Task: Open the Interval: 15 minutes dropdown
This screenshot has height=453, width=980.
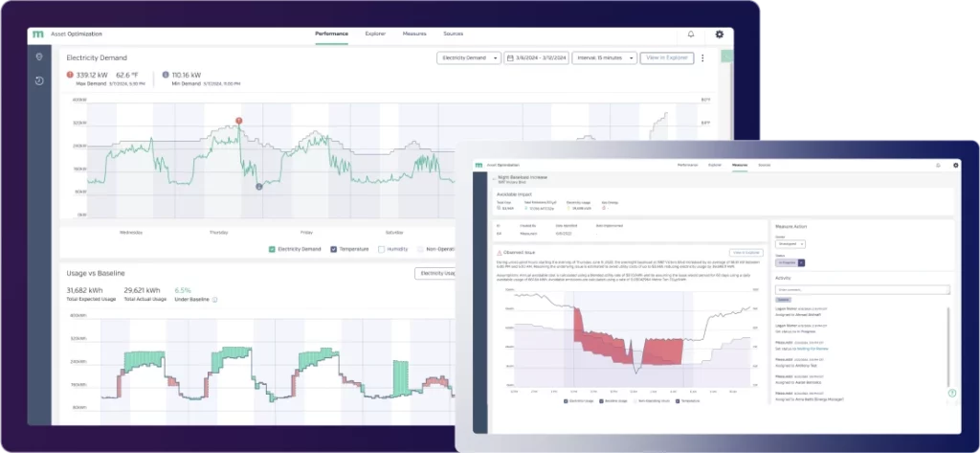Action: pos(605,58)
